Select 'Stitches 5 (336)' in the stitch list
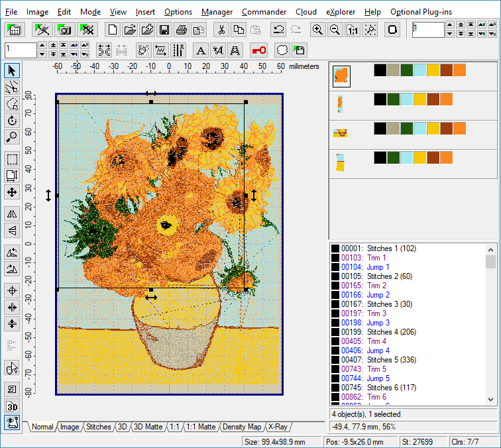Image resolution: width=501 pixels, height=448 pixels. pyautogui.click(x=388, y=360)
